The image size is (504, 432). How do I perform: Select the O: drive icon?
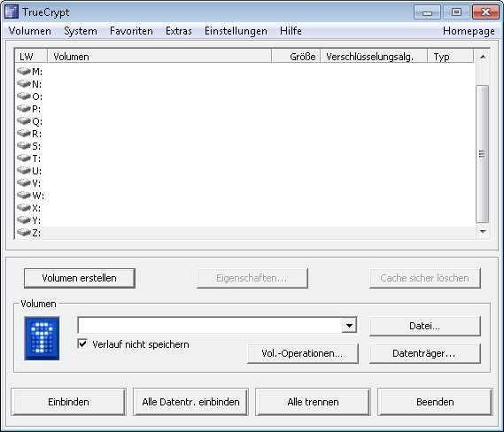pos(24,96)
